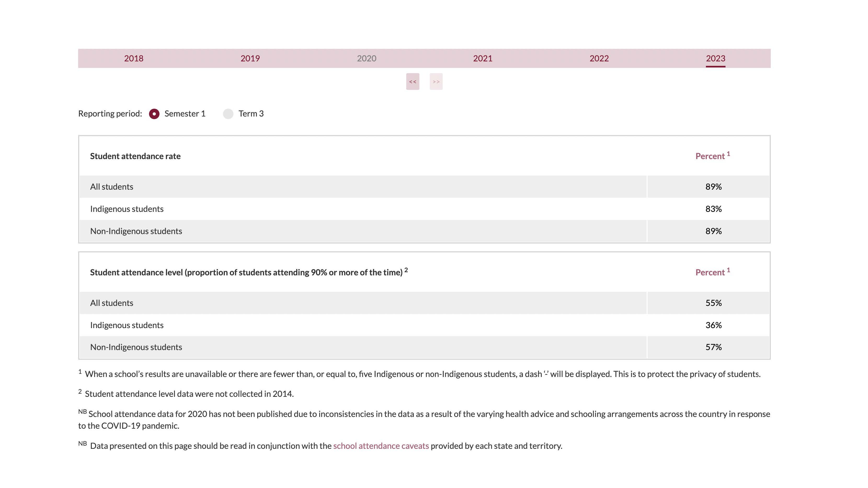This screenshot has width=868, height=488.
Task: Select the Semester 1 radio button
Action: (154, 114)
